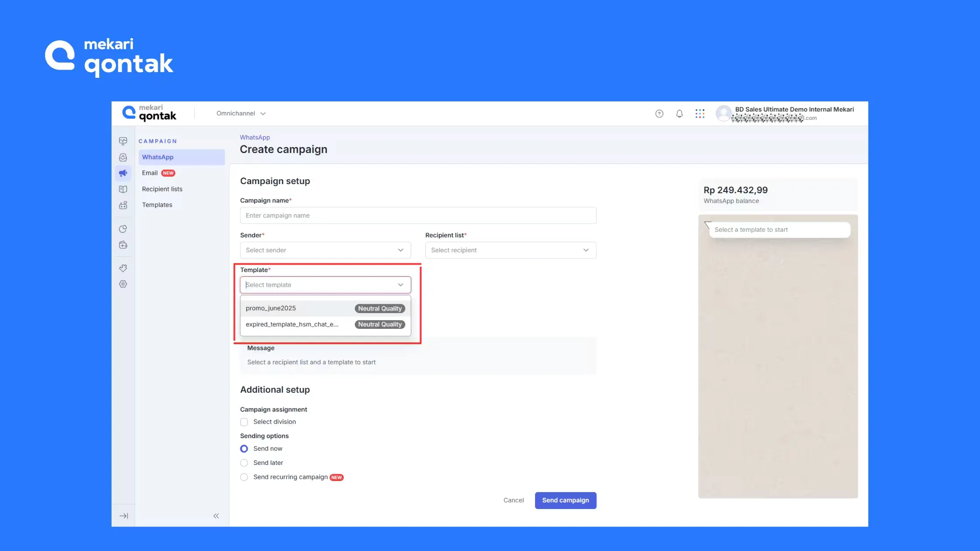This screenshot has height=551, width=980.
Task: Click the Send campaign button
Action: 565,500
